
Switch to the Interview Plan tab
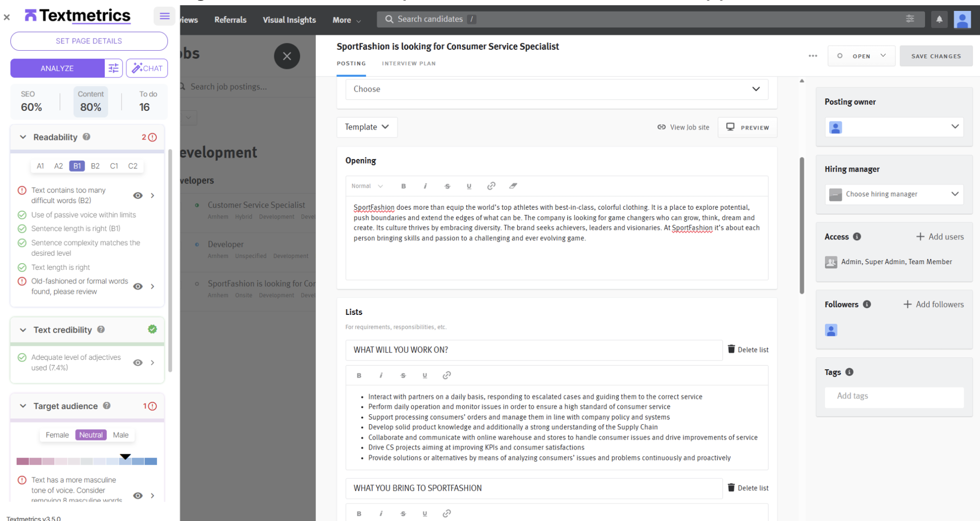pos(408,63)
